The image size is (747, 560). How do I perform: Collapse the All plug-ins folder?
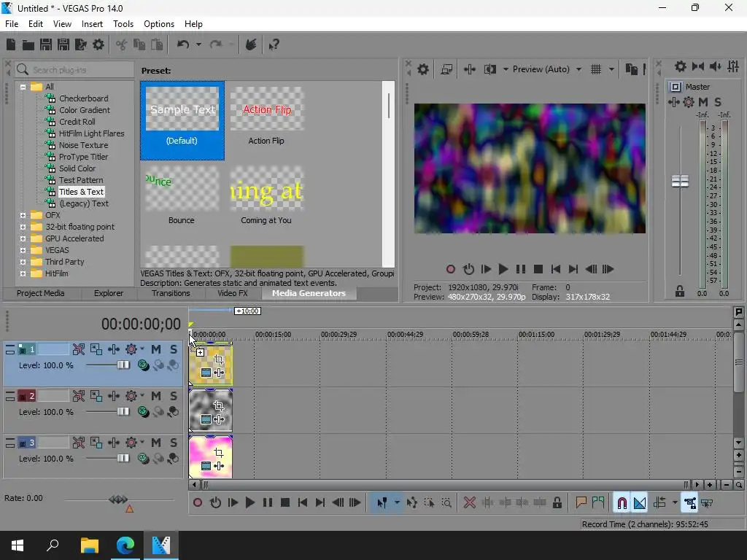(23, 87)
